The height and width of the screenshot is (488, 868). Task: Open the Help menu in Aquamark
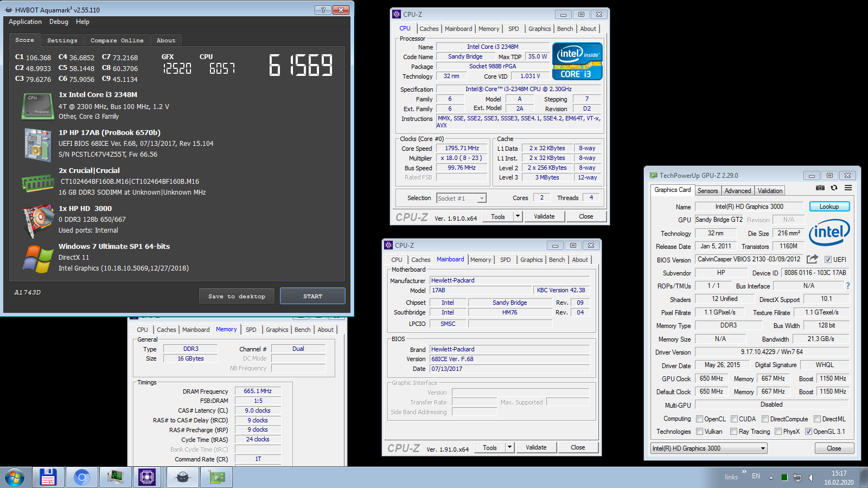click(82, 22)
